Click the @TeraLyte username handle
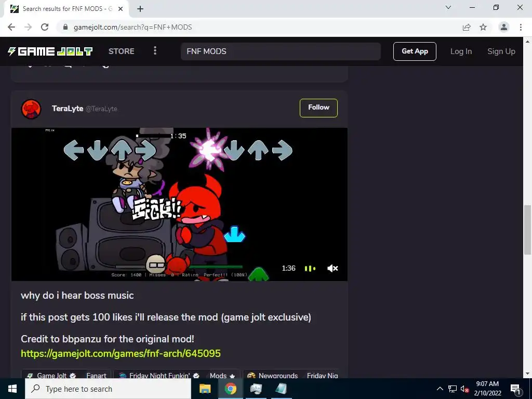Screen dimensions: 532x399 [x=101, y=109]
